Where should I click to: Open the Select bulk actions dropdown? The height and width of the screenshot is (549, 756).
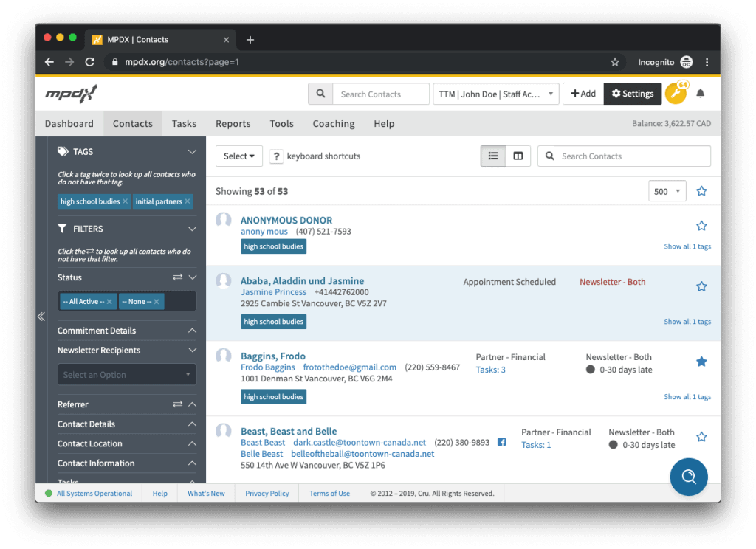pos(239,156)
